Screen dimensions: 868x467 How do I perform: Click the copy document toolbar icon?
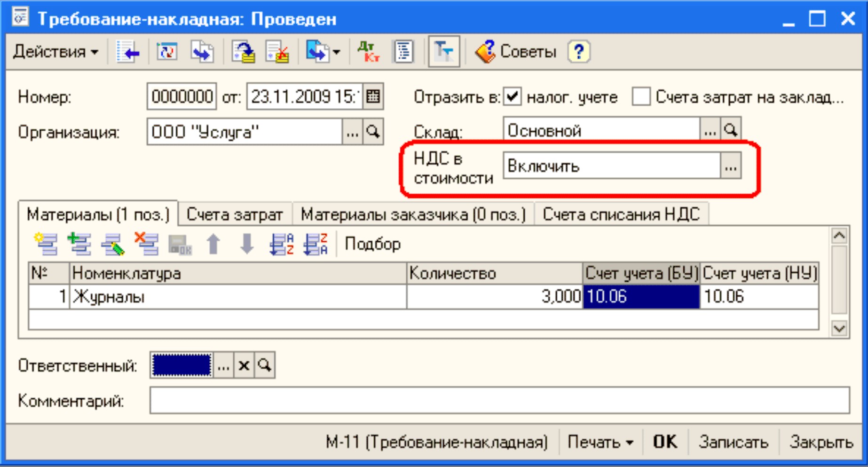click(x=202, y=51)
